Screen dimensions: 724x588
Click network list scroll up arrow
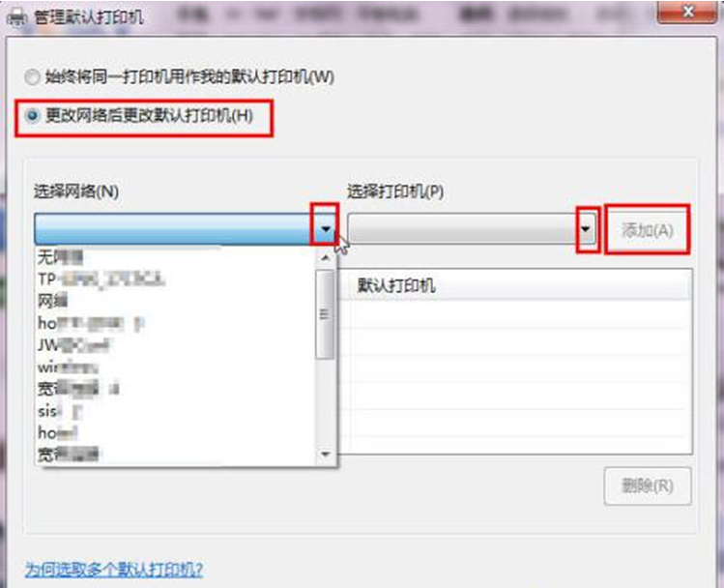click(x=326, y=258)
